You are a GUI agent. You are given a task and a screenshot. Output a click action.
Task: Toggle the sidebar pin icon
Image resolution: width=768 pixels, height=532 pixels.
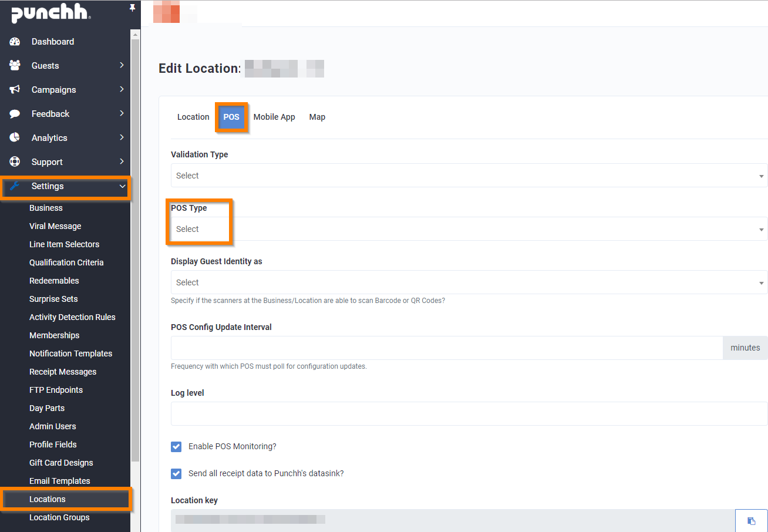coord(132,8)
